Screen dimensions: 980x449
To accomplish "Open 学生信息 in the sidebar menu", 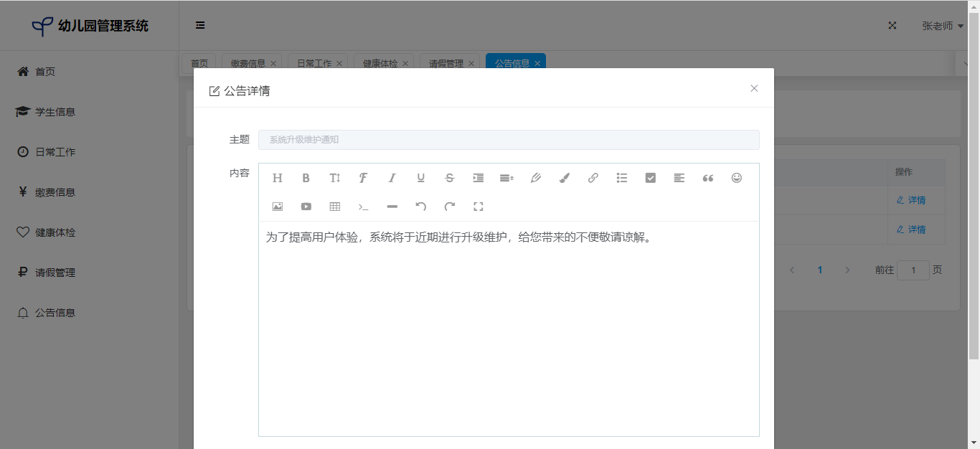I will pos(55,112).
